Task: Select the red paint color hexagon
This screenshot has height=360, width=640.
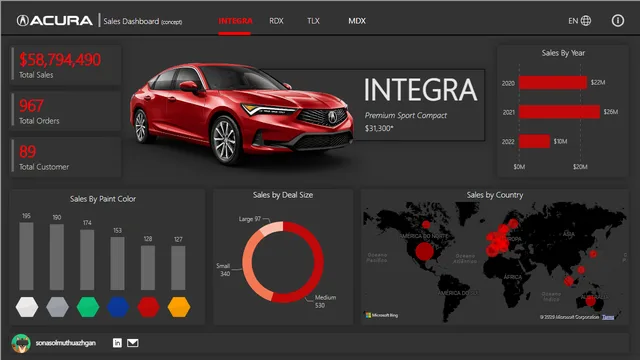Action: (x=148, y=307)
